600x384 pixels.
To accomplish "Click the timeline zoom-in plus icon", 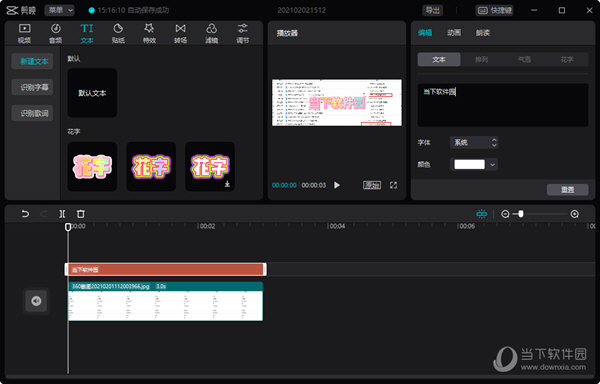I will coord(574,214).
